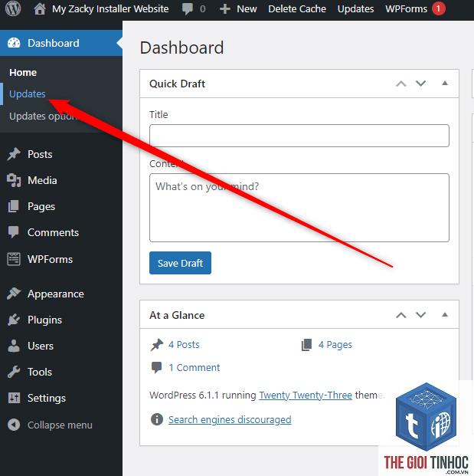Open Pages menu label
Image resolution: width=474 pixels, height=476 pixels.
pyautogui.click(x=41, y=207)
